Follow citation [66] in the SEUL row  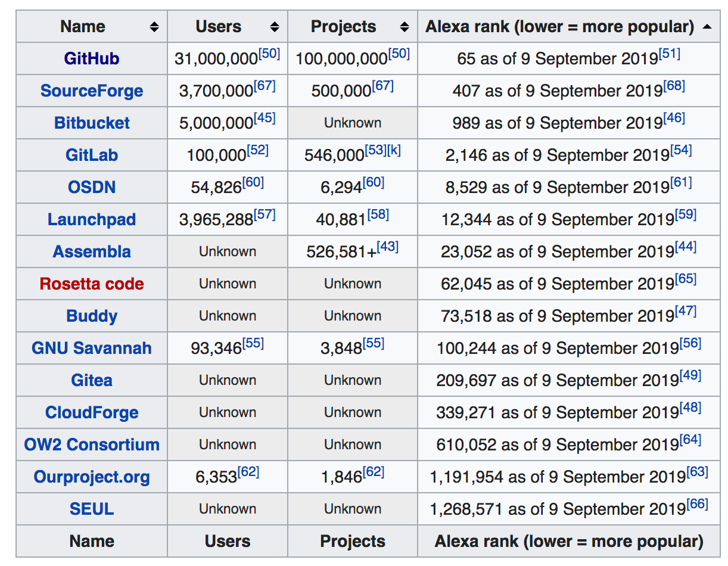tap(697, 504)
